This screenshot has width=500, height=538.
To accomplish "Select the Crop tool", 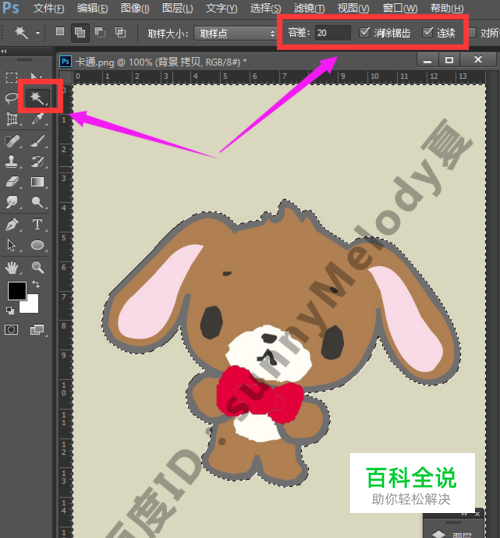I will pos(12,119).
